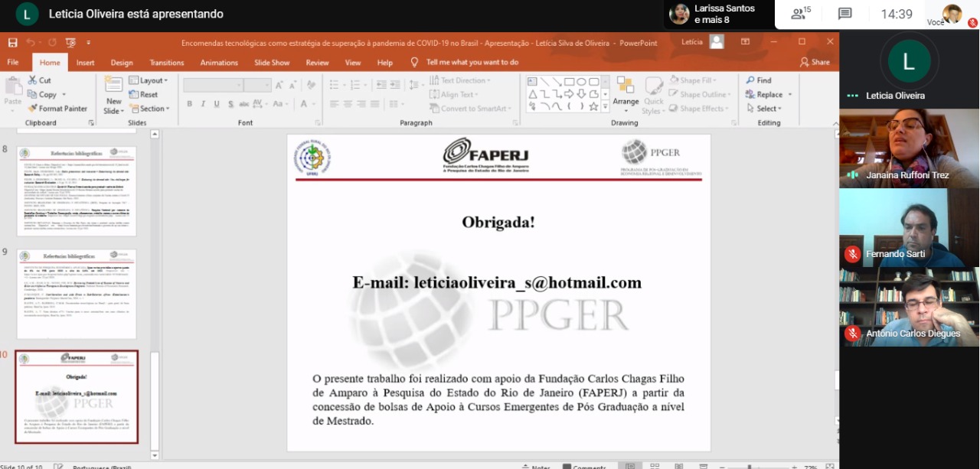Add a New Slide

[x=113, y=95]
